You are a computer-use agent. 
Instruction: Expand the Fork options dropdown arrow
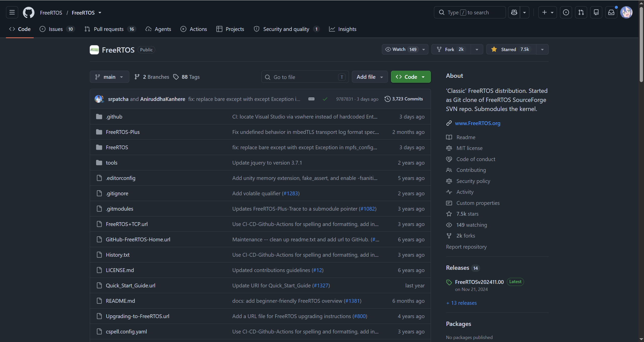pyautogui.click(x=477, y=49)
